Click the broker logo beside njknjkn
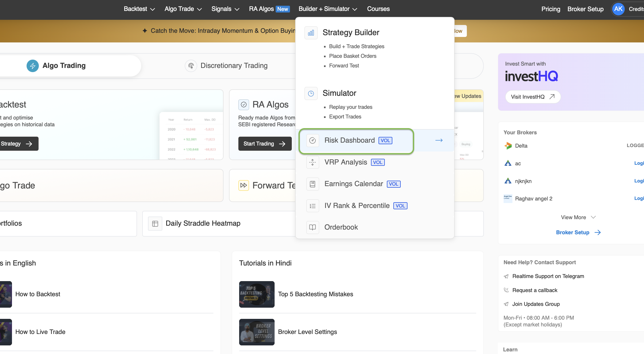The image size is (644, 354). tap(508, 181)
